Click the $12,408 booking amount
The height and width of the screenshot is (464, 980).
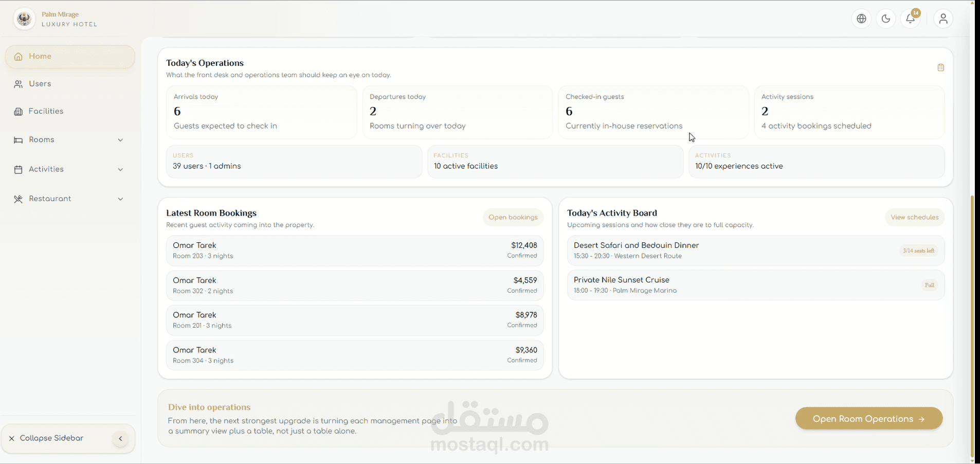[524, 245]
